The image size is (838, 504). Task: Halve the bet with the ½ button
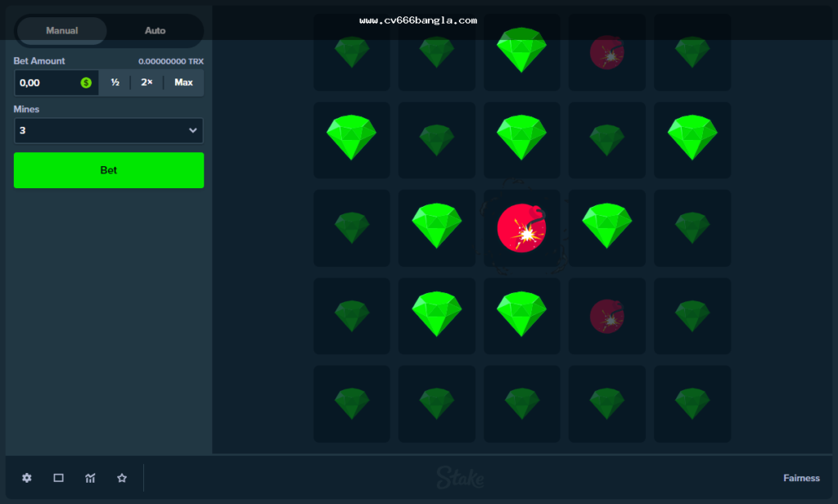pos(115,83)
